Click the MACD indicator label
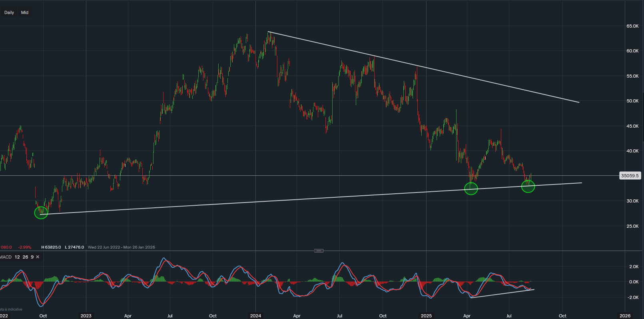The image size is (644, 319). coord(6,257)
